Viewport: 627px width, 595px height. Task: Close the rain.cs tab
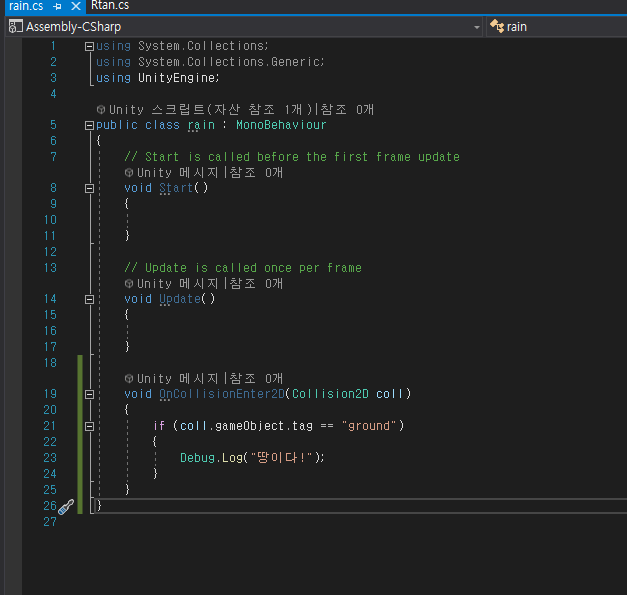76,6
